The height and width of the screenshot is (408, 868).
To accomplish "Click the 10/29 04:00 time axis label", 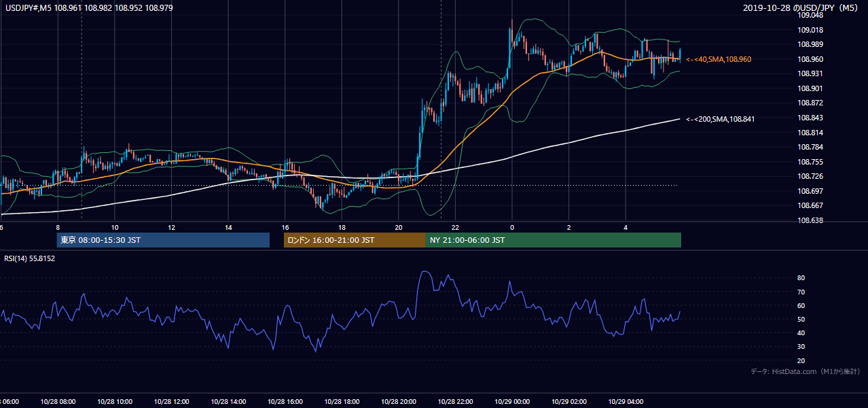I will tap(626, 402).
